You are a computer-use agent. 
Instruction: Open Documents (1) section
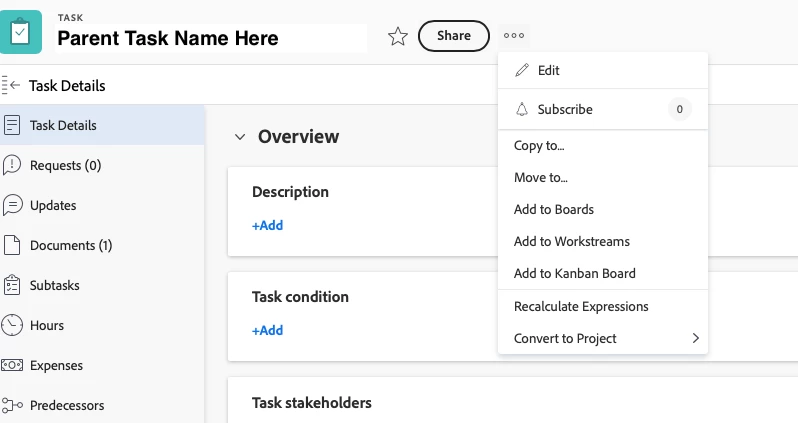tap(70, 245)
